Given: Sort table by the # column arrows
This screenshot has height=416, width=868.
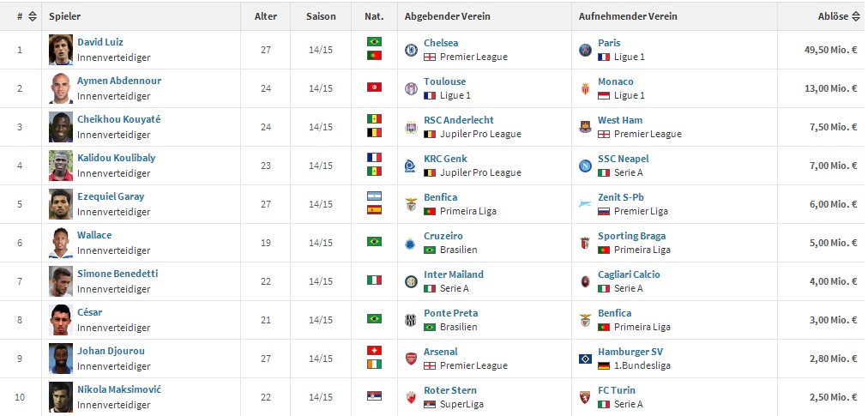Looking at the screenshot, I should click(32, 16).
